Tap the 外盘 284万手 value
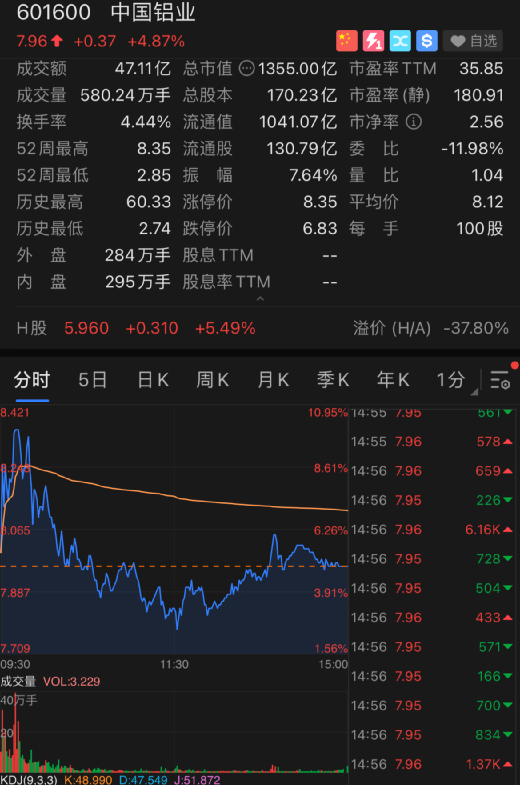The width and height of the screenshot is (520, 785). [138, 255]
